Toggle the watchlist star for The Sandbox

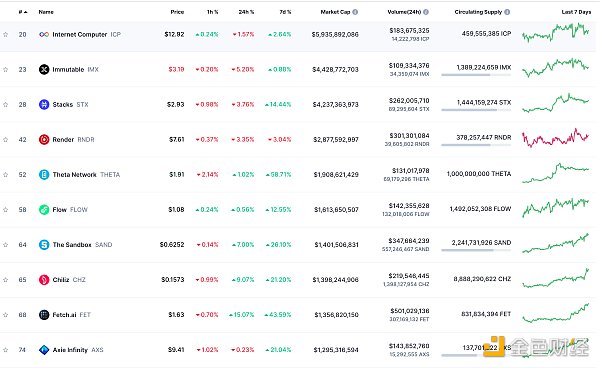click(x=6, y=244)
